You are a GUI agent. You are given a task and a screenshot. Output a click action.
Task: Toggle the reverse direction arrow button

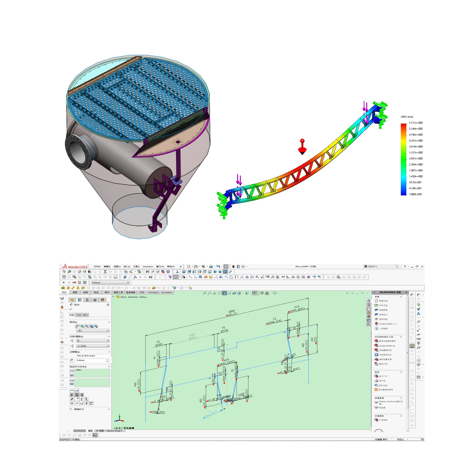coord(72,360)
